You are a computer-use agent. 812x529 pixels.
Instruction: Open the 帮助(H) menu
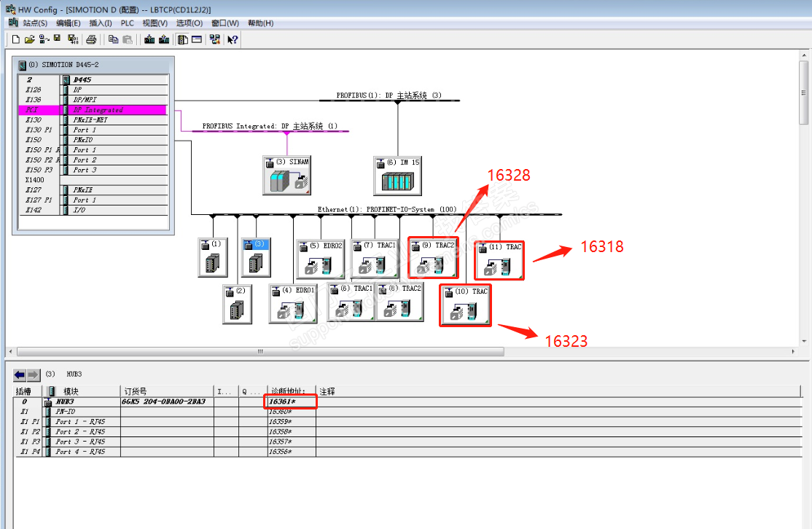click(x=260, y=23)
